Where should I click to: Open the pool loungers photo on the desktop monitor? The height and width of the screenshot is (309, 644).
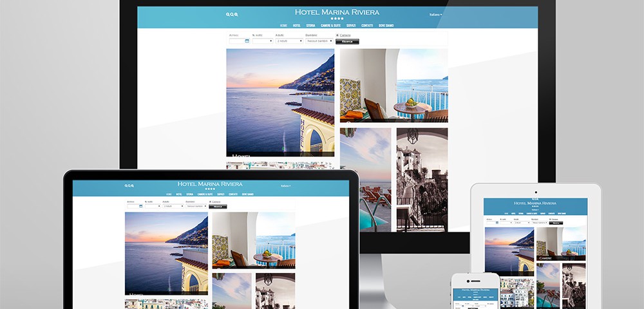click(365, 180)
